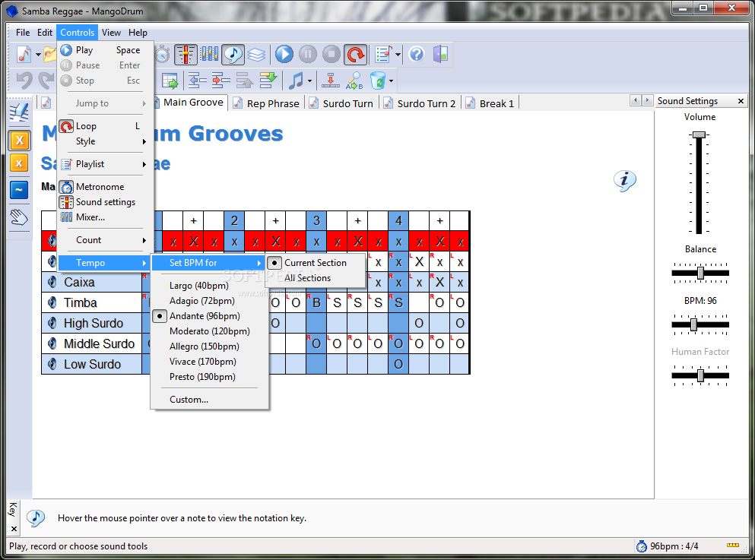Open Help via question mark icon
This screenshot has width=755, height=560.
tap(417, 54)
